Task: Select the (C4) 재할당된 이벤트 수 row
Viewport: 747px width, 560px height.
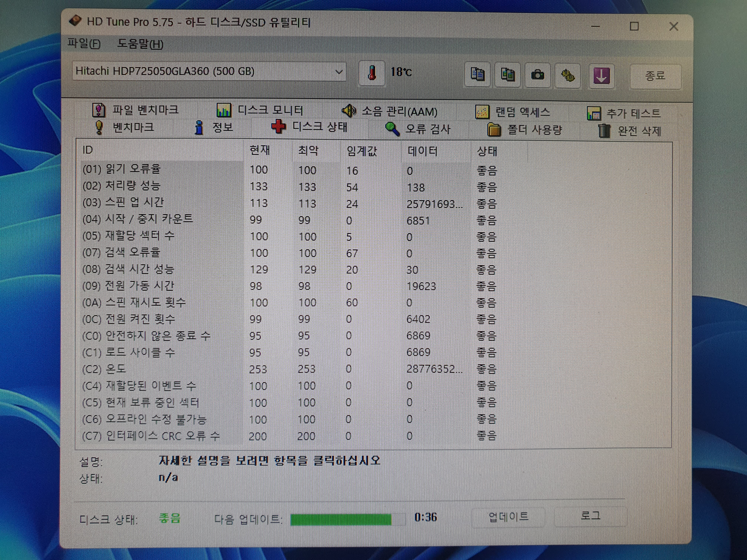Action: coord(290,386)
